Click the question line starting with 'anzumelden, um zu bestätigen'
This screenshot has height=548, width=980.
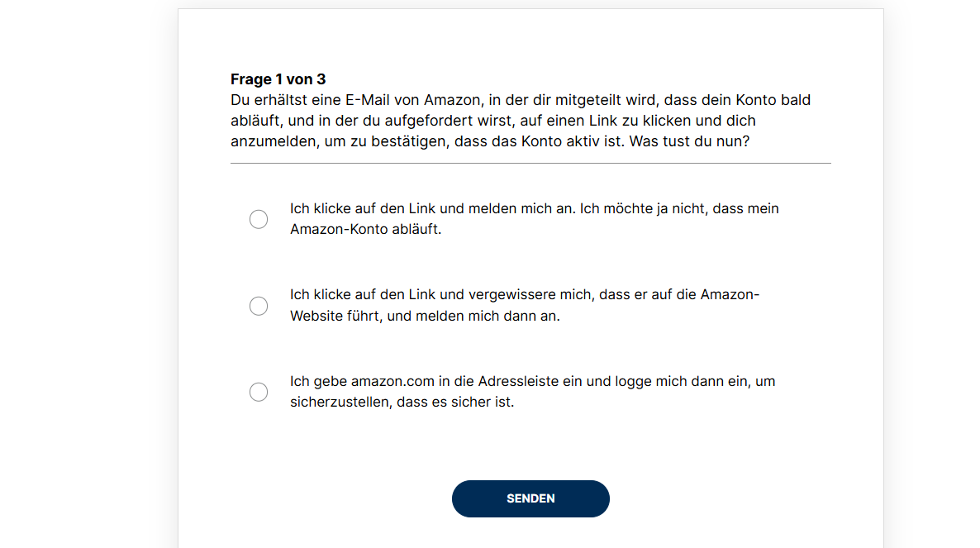pos(490,141)
